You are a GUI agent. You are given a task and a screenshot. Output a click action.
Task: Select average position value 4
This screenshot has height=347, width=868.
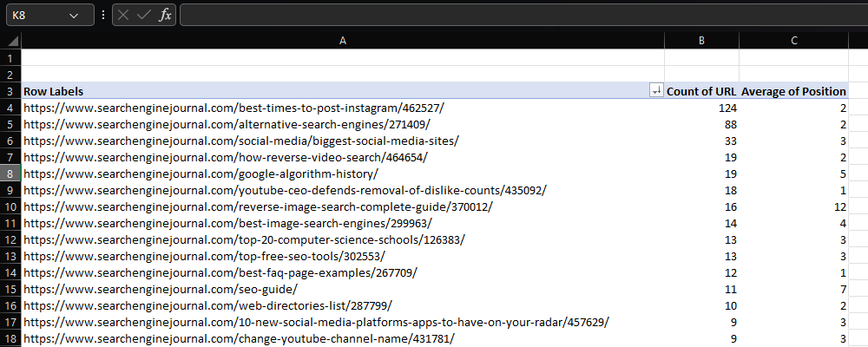coord(794,223)
